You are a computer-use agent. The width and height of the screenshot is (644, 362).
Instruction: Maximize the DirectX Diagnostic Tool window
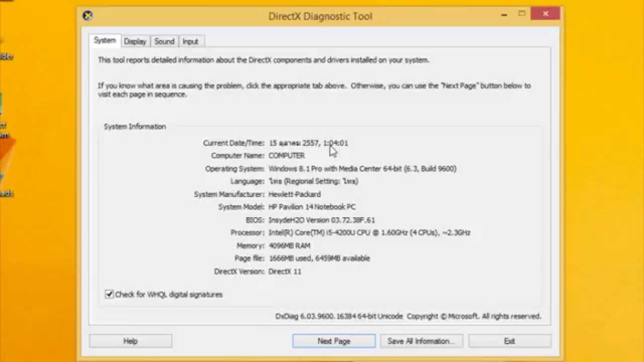pos(522,14)
